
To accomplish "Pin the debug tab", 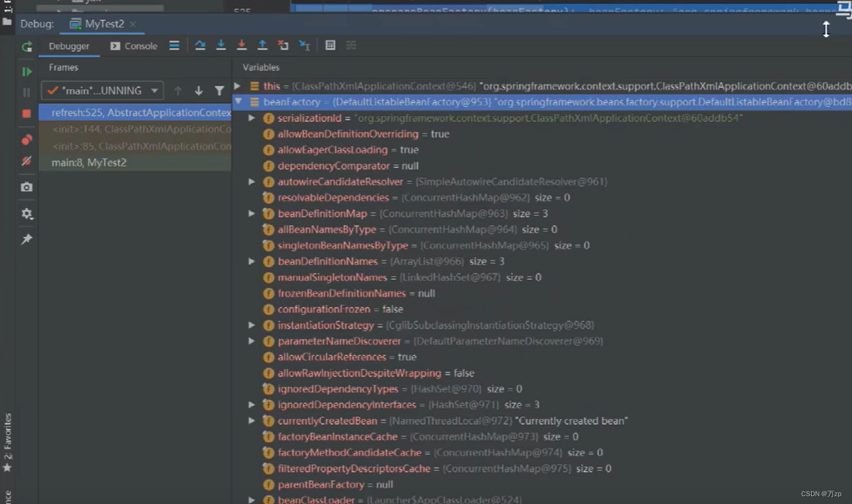I will (x=27, y=239).
